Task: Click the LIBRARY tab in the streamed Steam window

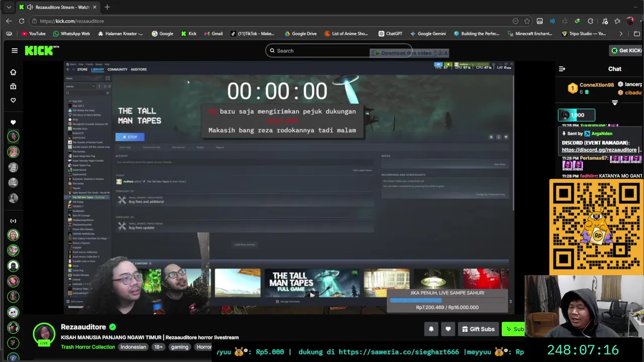Action: tap(98, 69)
